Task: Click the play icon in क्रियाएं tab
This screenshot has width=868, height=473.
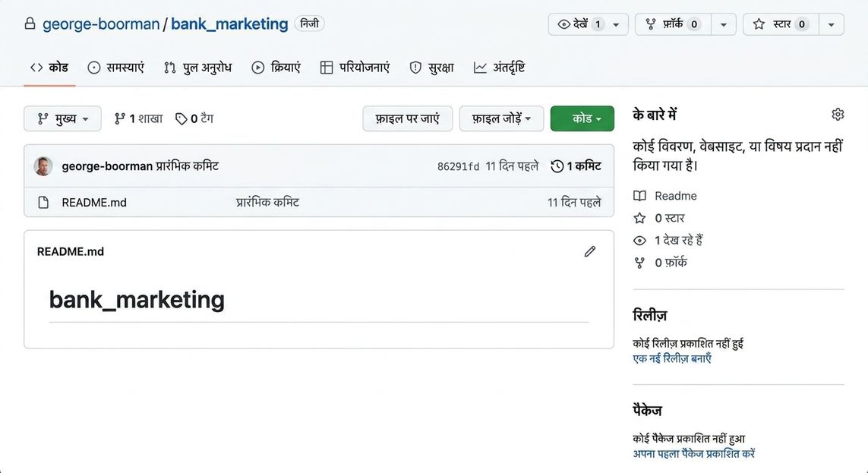Action: 258,68
